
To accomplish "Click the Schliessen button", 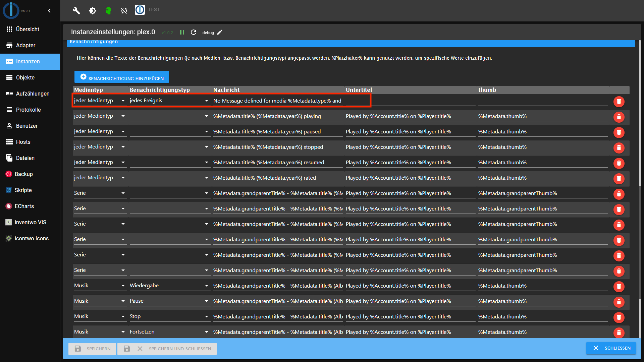I will point(611,348).
